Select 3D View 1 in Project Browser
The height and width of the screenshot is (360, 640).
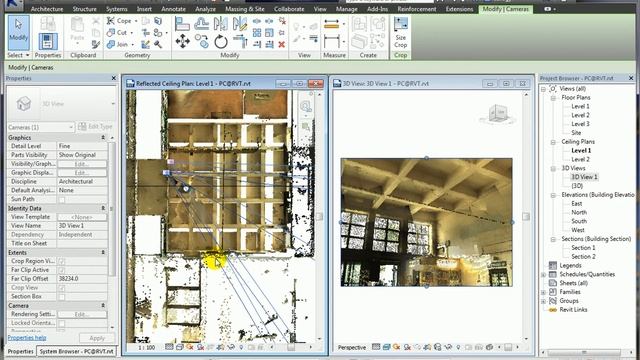pos(584,177)
